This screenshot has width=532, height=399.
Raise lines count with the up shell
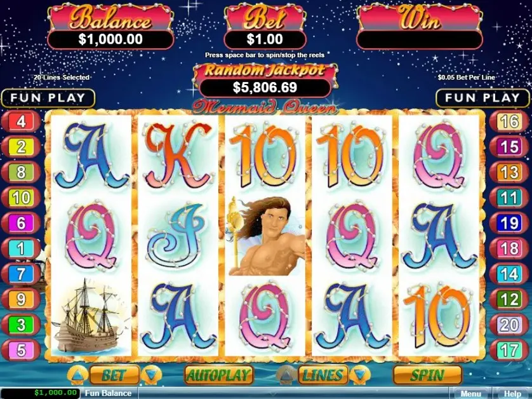[287, 375]
